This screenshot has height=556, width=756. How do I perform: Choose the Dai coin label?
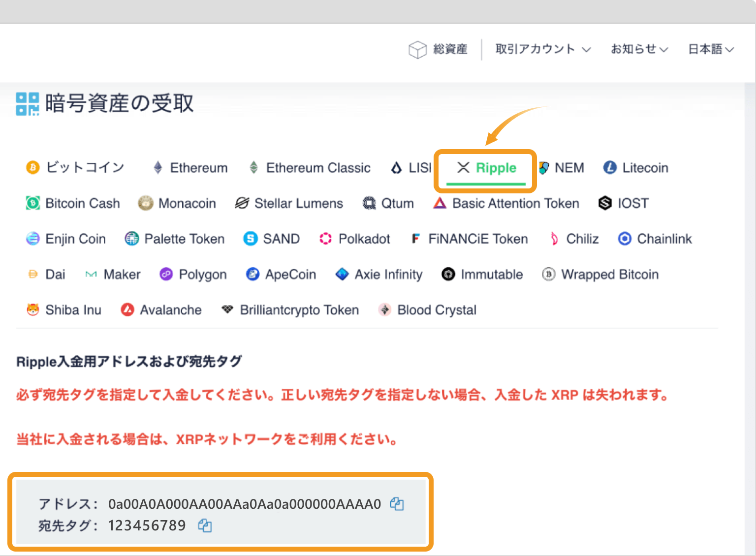tap(55, 274)
